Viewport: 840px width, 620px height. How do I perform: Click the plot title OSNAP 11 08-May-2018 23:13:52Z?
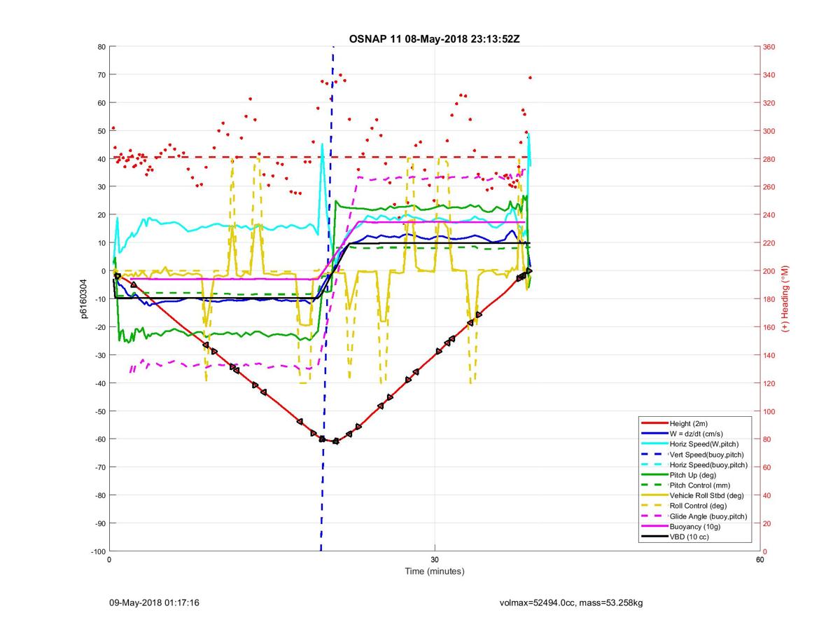click(434, 39)
